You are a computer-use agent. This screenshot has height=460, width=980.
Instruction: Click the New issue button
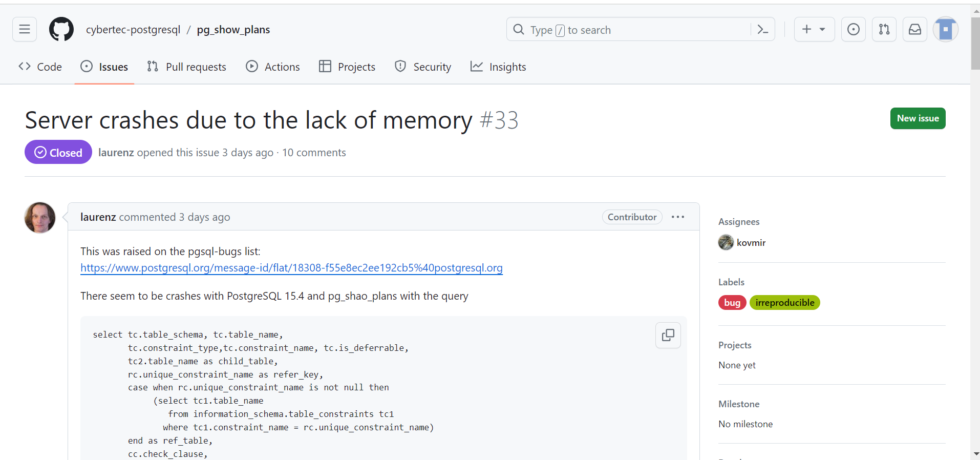point(918,118)
